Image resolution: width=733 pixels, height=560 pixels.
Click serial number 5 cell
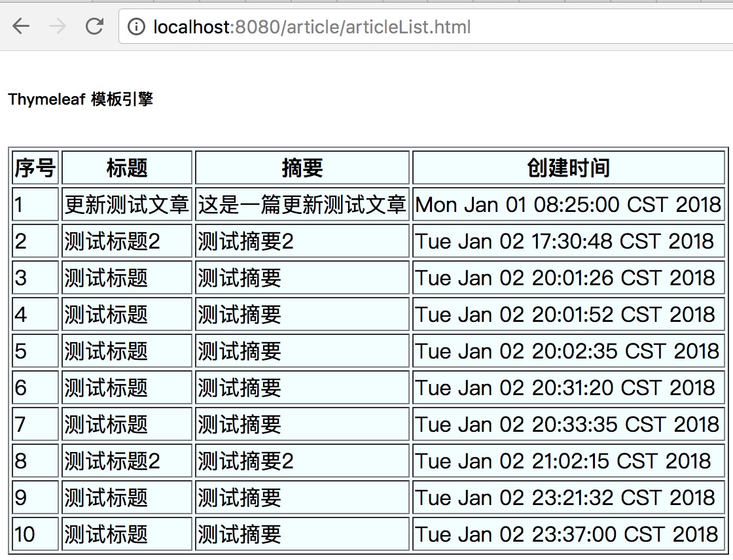pyautogui.click(x=35, y=351)
